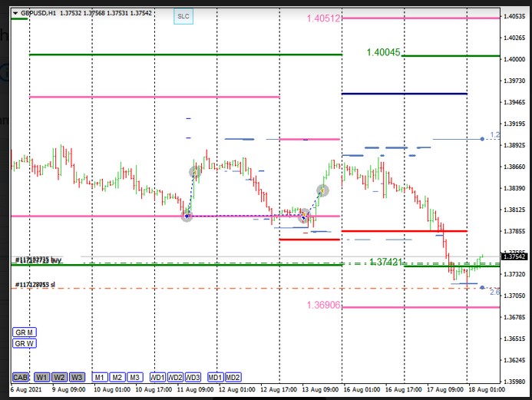Open the GBPUSD,H1 chart dropdown arrow
This screenshot has height=400, width=532.
click(16, 13)
